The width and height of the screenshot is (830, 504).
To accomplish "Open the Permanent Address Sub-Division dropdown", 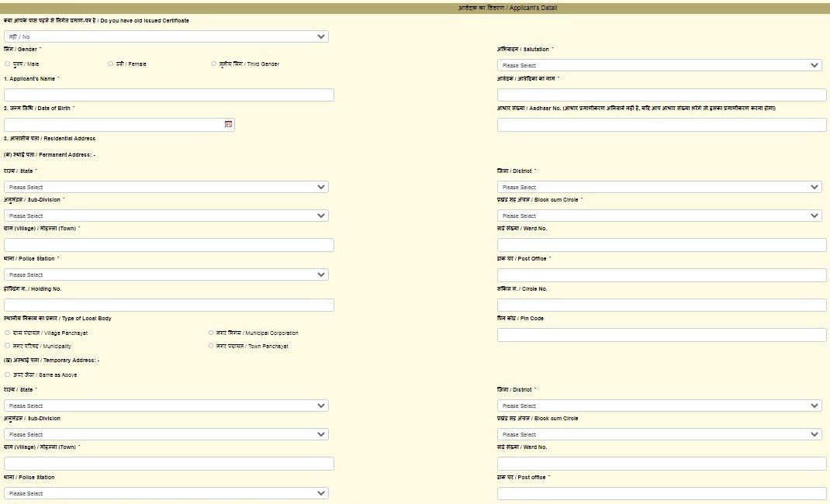I will [166, 216].
